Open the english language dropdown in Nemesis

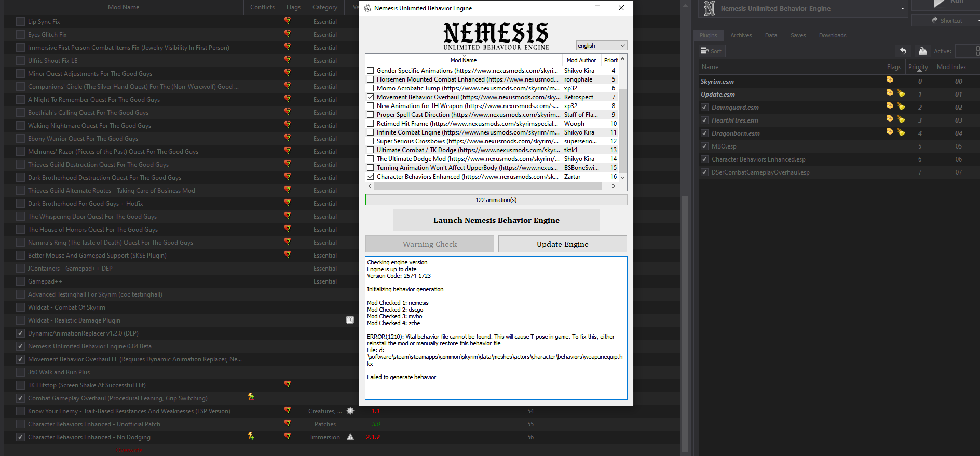click(602, 46)
